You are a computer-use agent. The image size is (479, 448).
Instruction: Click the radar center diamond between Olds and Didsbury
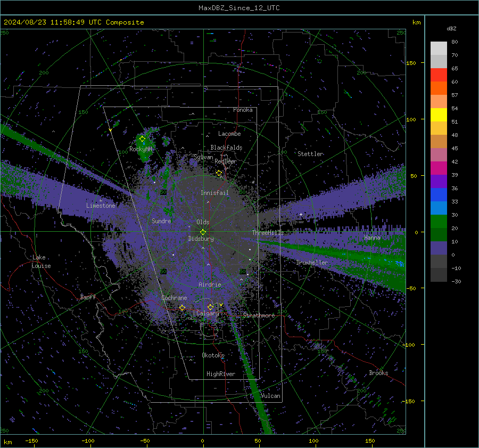point(203,232)
